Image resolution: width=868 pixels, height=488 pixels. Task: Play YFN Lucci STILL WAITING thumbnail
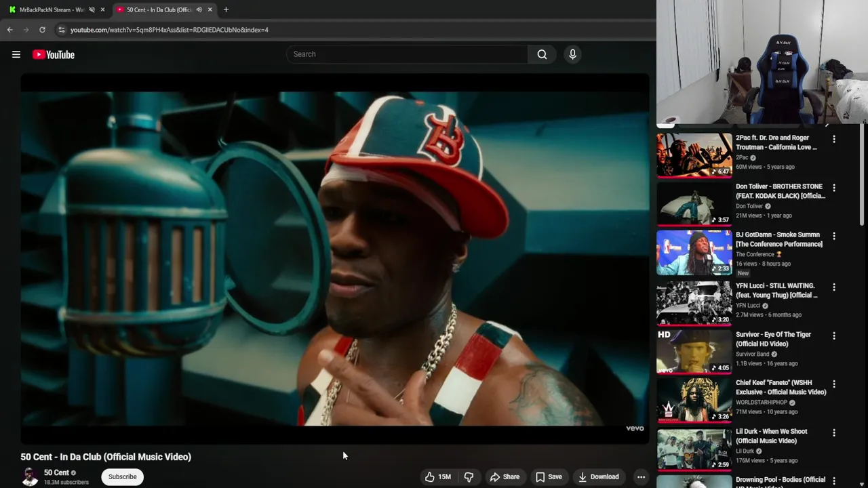(694, 303)
